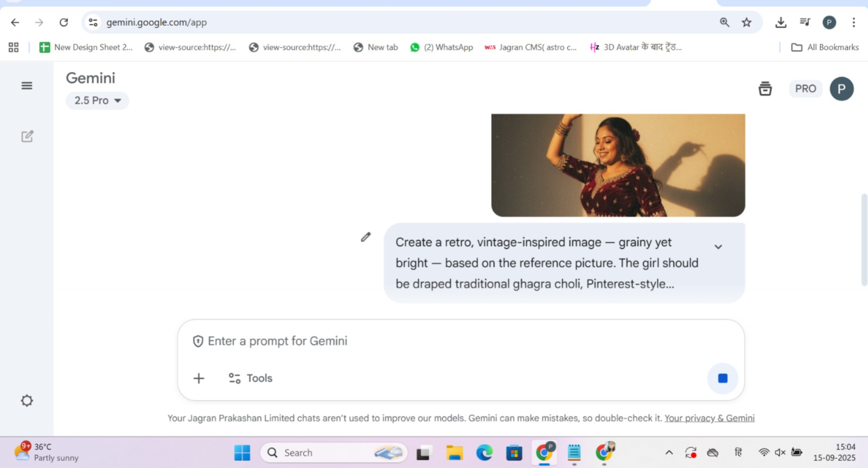This screenshot has width=868, height=468.
Task: View site information icon in address bar
Action: coord(93,22)
